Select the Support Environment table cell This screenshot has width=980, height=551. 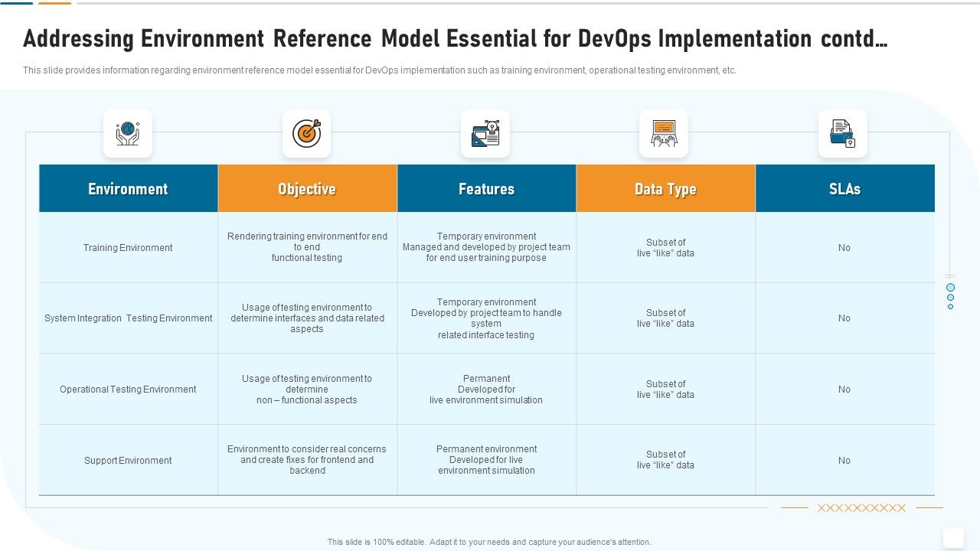128,460
